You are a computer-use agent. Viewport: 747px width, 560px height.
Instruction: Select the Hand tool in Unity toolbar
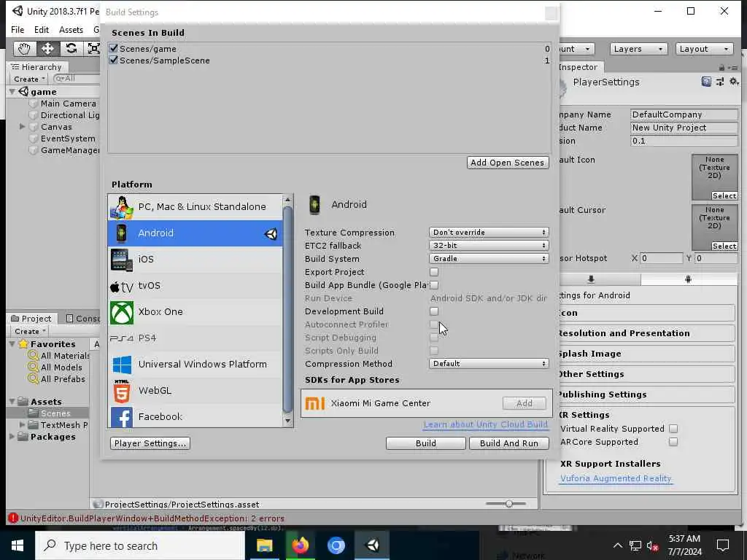24,49
